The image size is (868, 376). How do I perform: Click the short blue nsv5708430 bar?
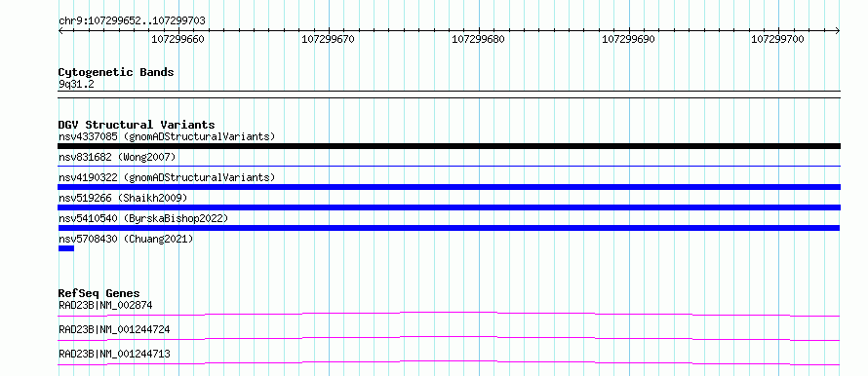tap(66, 248)
